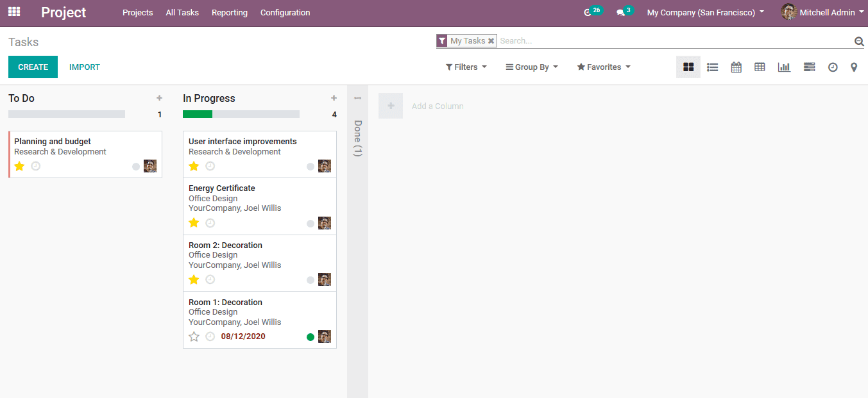
Task: Open the Group By dropdown
Action: click(x=532, y=67)
